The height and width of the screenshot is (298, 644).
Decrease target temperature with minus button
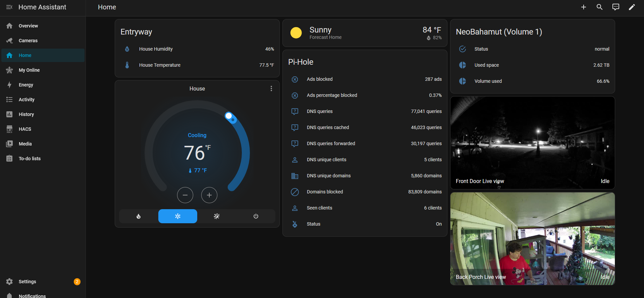(185, 195)
